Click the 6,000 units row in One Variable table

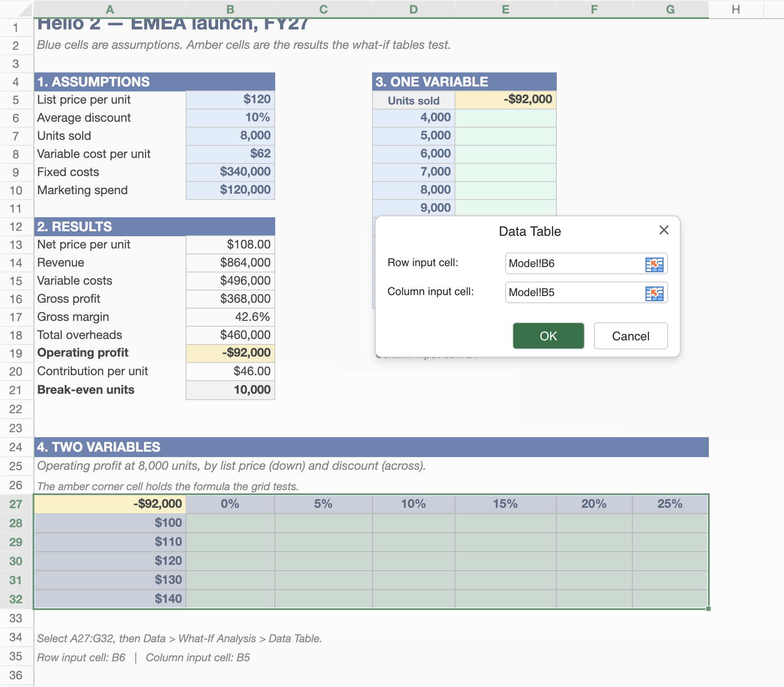414,154
